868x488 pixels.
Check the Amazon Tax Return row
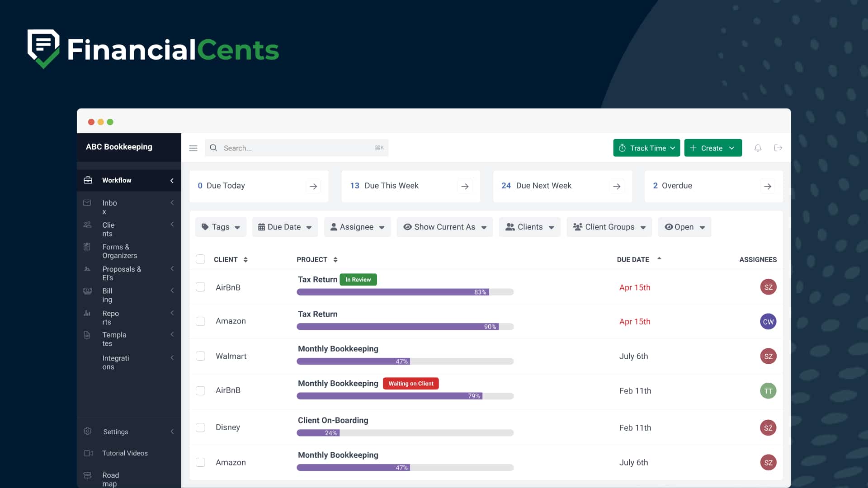pyautogui.click(x=200, y=321)
